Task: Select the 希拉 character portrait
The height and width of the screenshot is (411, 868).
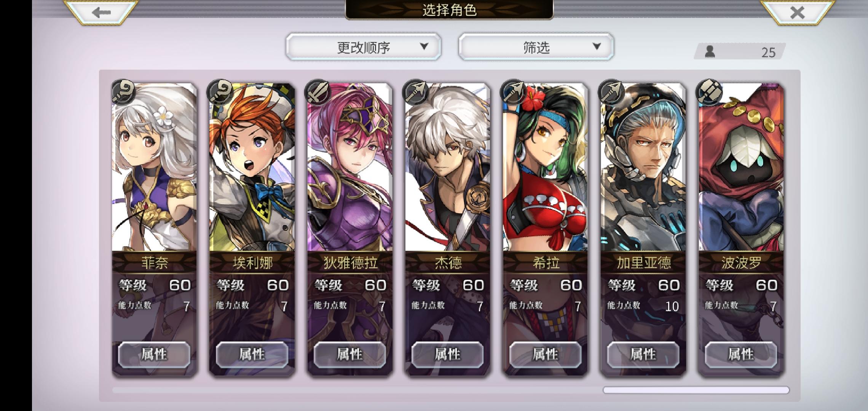Action: pos(545,167)
